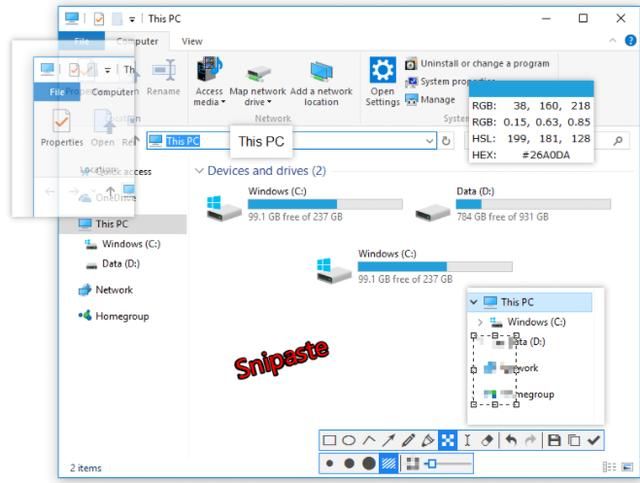Open the Quick Access Toolbar dropdown arrow

click(x=132, y=19)
